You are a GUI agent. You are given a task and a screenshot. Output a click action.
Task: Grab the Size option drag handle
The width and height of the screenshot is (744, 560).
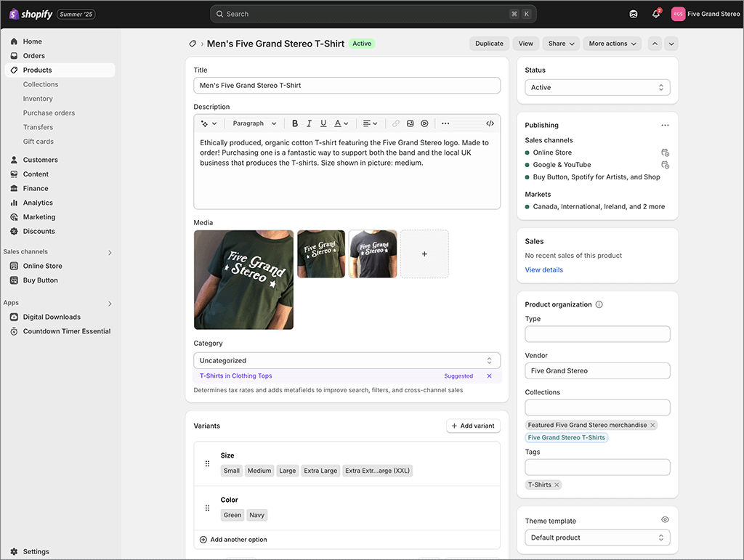coord(207,463)
